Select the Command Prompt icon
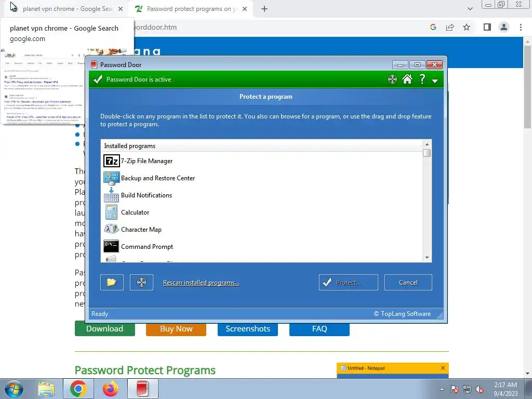This screenshot has height=399, width=532. pyautogui.click(x=111, y=247)
